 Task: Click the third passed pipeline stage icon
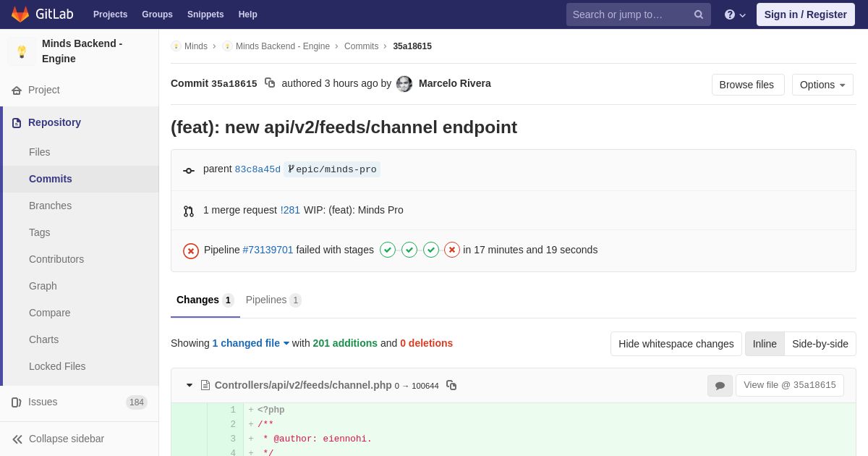(x=431, y=250)
